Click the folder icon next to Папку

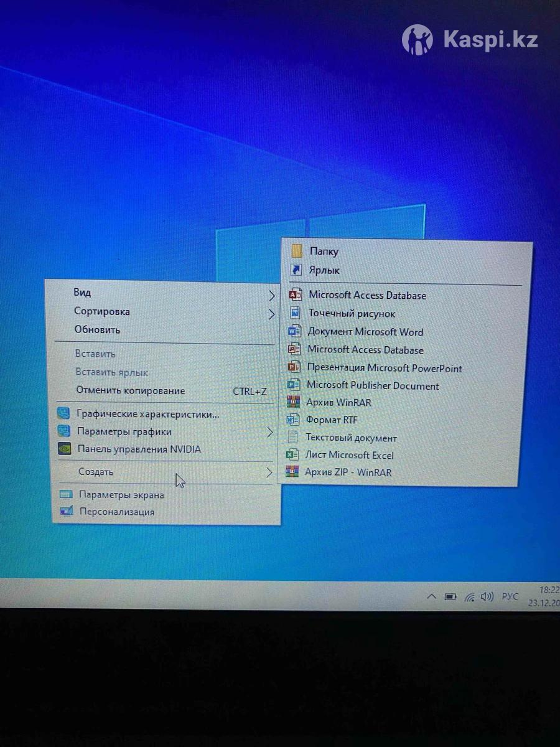click(297, 251)
